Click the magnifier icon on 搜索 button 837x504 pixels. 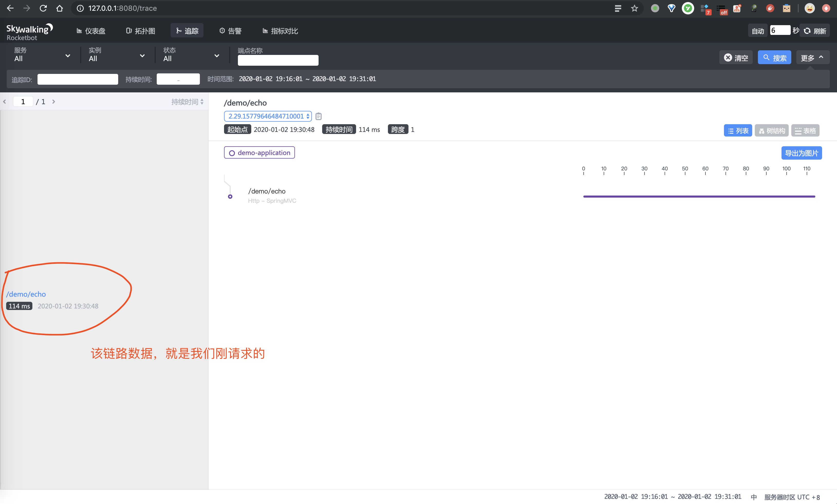(766, 58)
